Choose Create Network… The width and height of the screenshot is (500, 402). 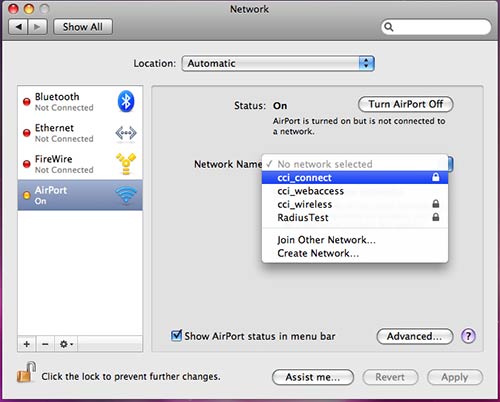pos(355,253)
